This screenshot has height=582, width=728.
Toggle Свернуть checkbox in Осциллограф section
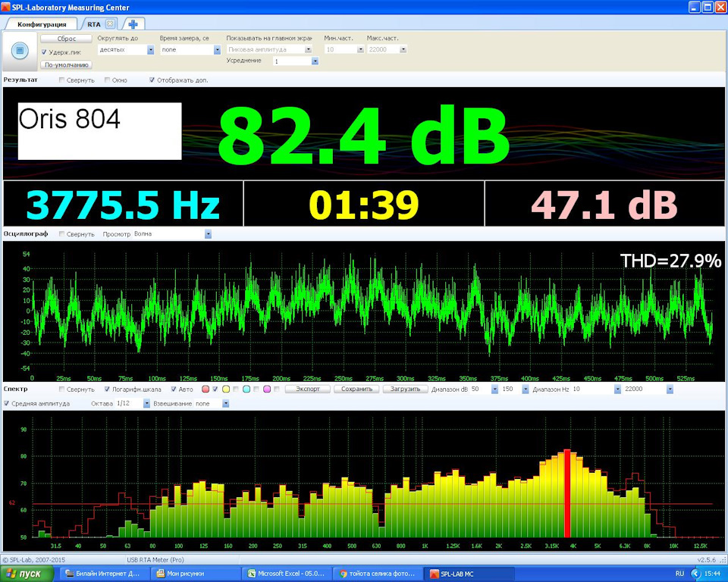61,234
